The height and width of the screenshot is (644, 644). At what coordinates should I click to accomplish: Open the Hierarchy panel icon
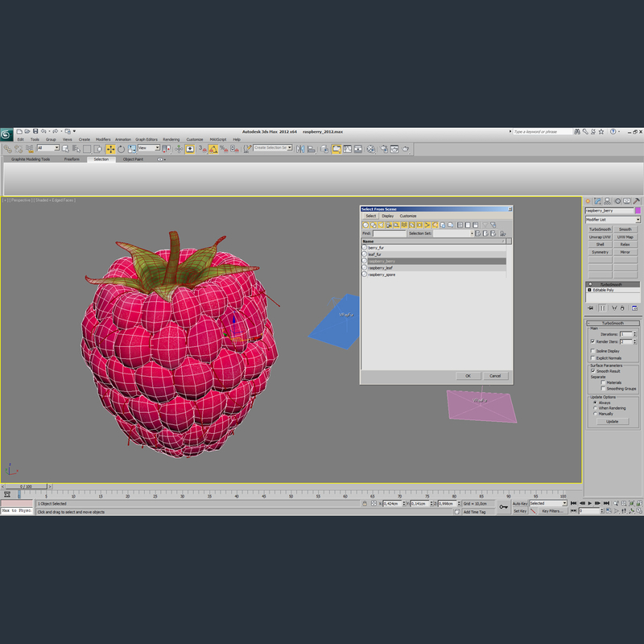click(x=608, y=200)
